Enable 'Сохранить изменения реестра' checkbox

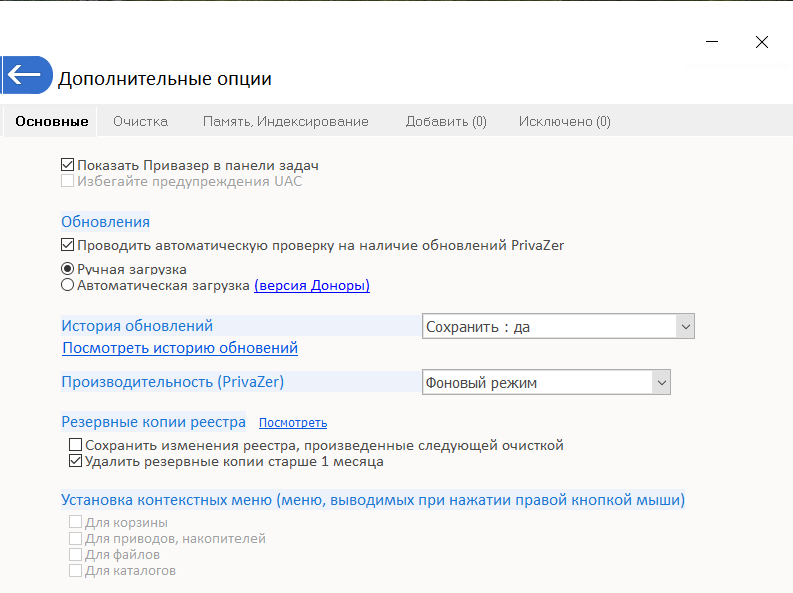75,445
